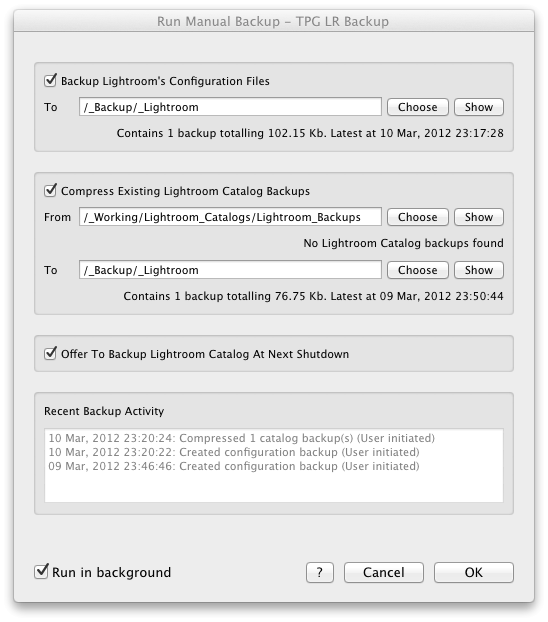The image size is (548, 622).
Task: Select the 10 Mar 23:20:22 configuration backup entry
Action: [234, 452]
